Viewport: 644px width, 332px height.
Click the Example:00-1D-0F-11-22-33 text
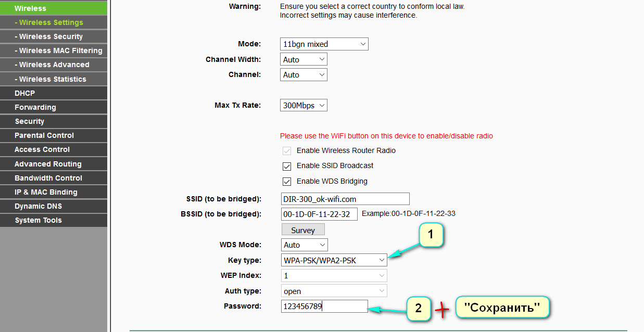[x=409, y=213]
